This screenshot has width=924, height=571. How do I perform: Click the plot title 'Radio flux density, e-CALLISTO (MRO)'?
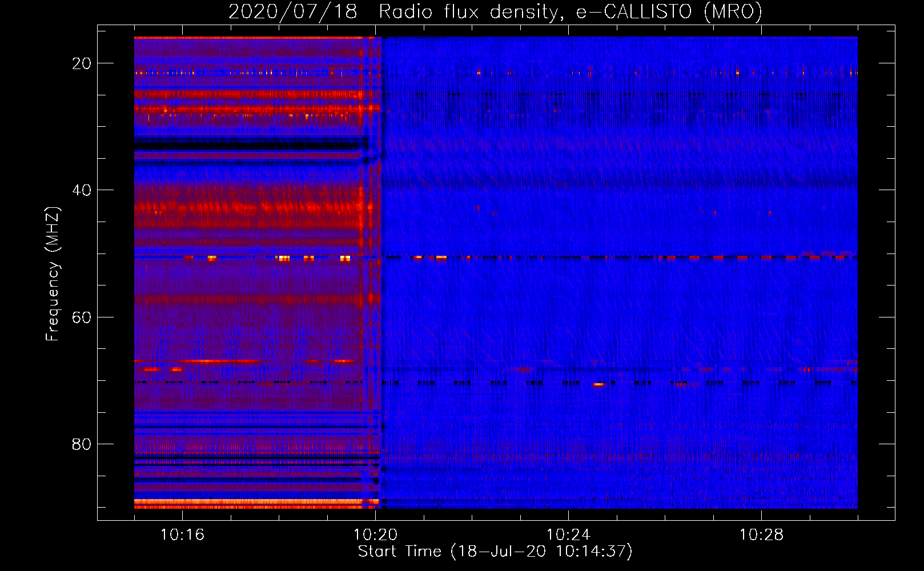(x=570, y=11)
